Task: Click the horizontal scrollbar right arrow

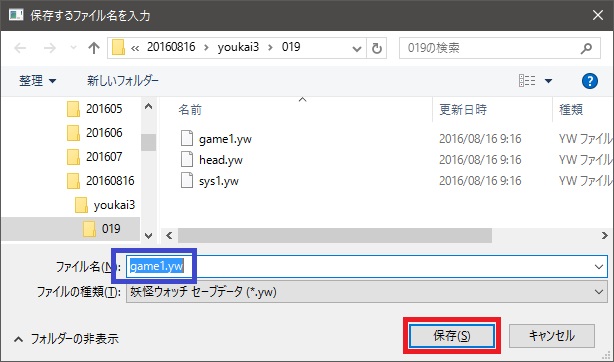Action: point(605,236)
